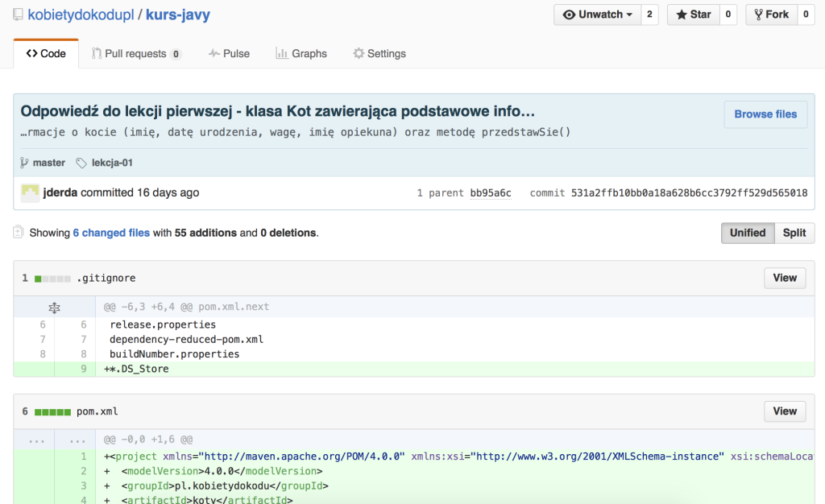825x504 pixels.
Task: Select the Unified diff view
Action: pos(748,233)
